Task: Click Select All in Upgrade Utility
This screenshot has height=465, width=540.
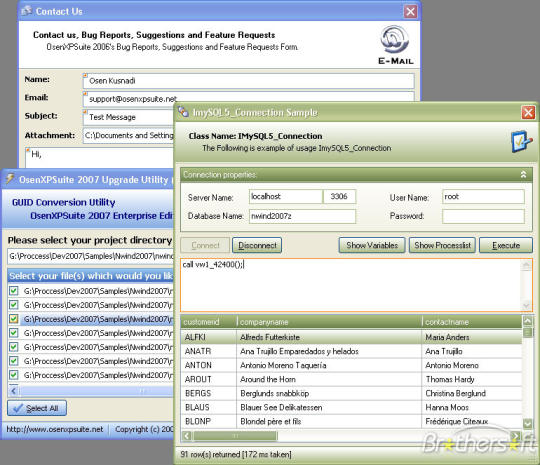Action: [x=37, y=408]
